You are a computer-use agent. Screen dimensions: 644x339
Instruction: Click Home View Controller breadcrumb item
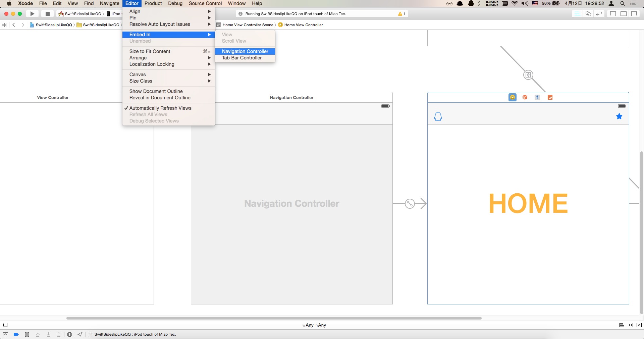(x=301, y=25)
